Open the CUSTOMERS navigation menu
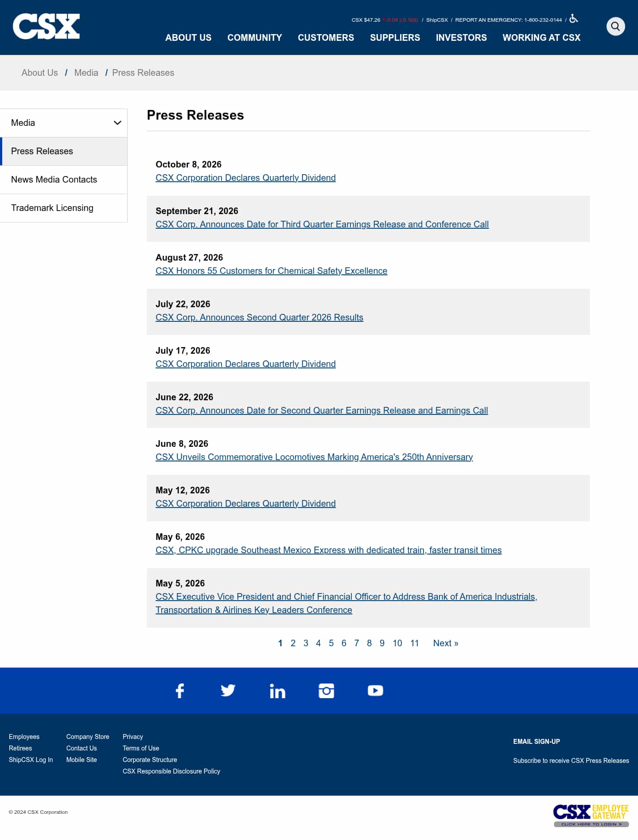The height and width of the screenshot is (840, 638). point(326,38)
